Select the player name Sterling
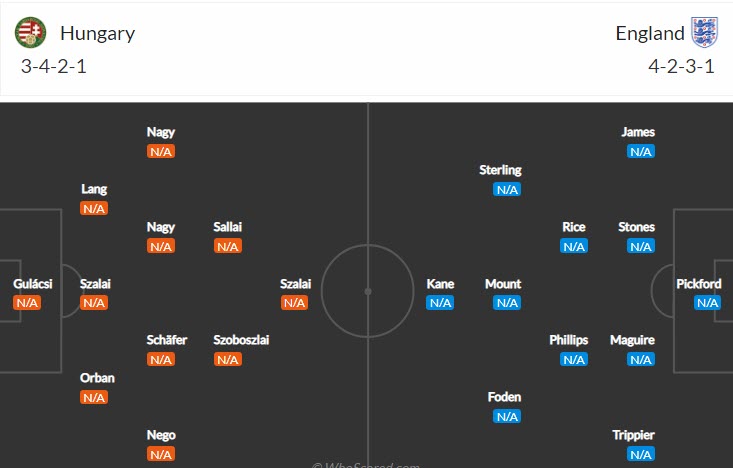Image resolution: width=733 pixels, height=468 pixels. coord(501,170)
